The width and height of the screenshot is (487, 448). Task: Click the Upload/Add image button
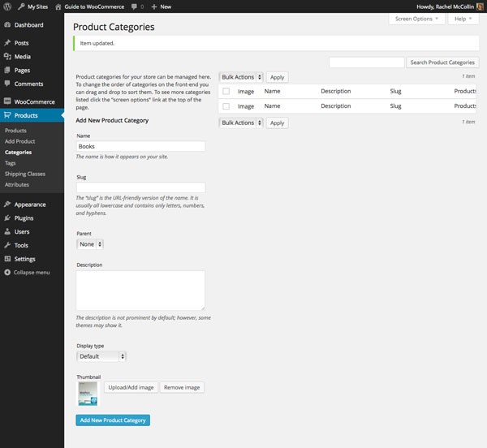pos(131,387)
